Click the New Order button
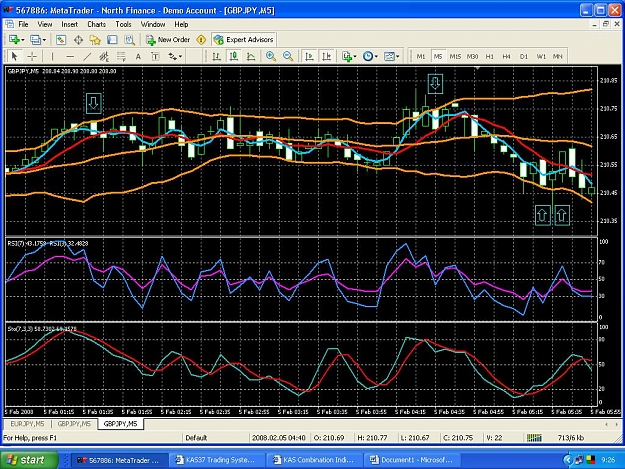The image size is (625, 469). point(168,39)
